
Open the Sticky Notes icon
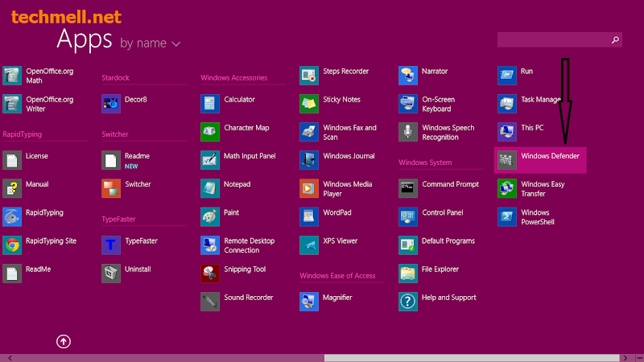[x=309, y=104]
